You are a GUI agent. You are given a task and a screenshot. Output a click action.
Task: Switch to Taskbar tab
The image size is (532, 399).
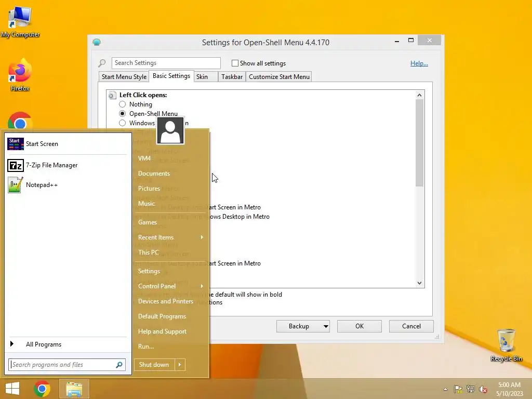[232, 77]
